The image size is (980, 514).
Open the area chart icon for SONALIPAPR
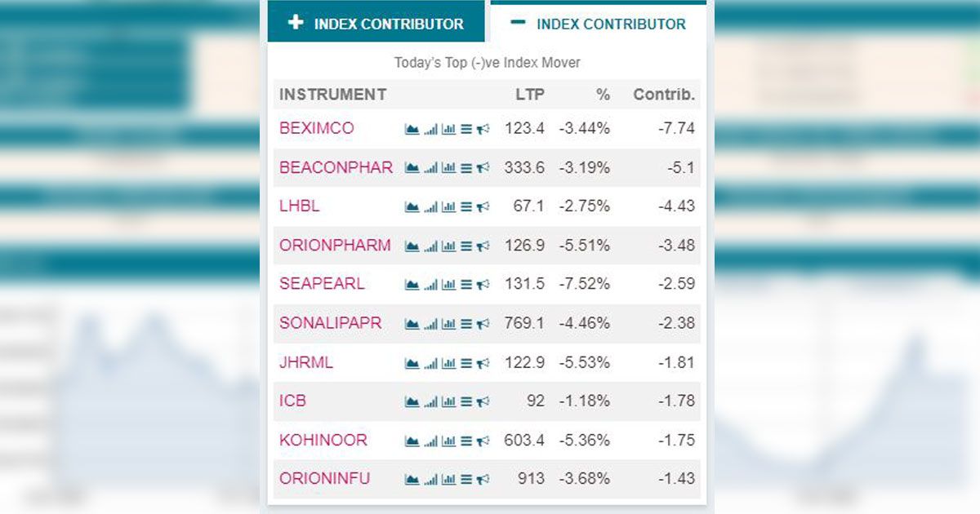pyautogui.click(x=412, y=324)
